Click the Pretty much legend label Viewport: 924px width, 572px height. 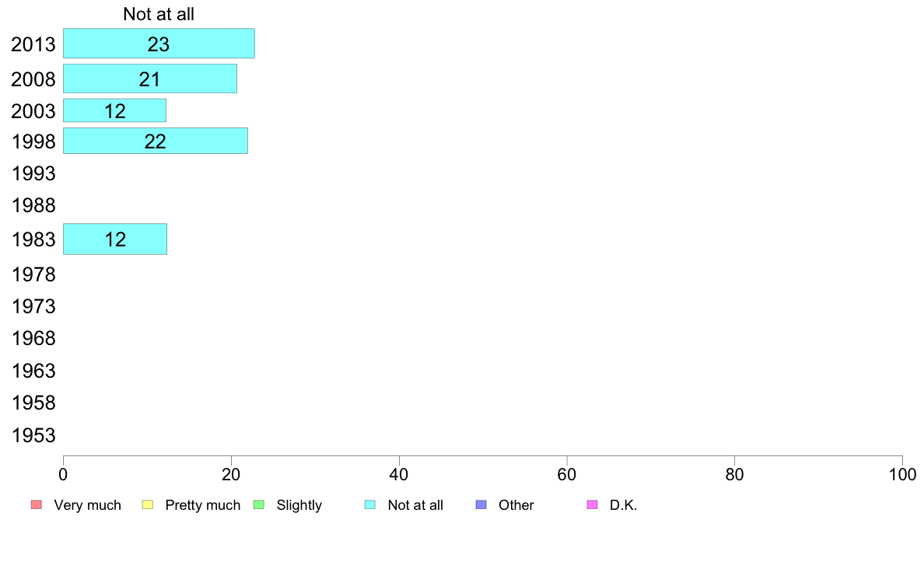tap(203, 505)
